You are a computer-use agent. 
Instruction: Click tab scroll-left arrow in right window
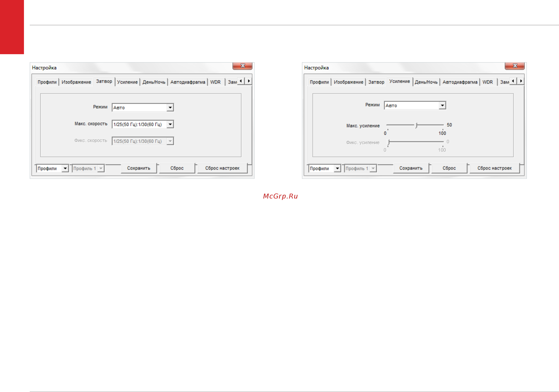coord(513,81)
